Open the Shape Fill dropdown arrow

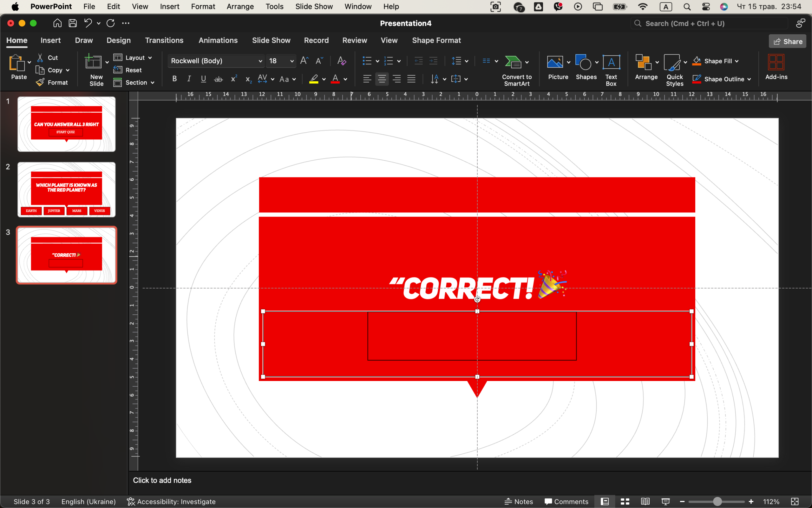tap(737, 61)
